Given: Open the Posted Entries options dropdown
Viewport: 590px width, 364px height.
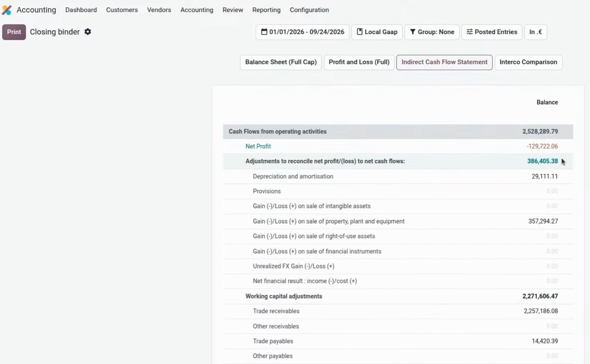Looking at the screenshot, I should click(492, 32).
